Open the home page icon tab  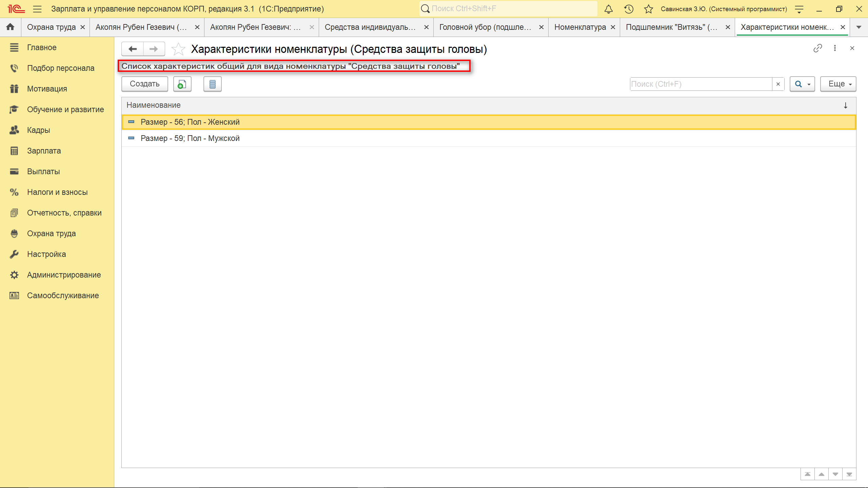(x=10, y=27)
